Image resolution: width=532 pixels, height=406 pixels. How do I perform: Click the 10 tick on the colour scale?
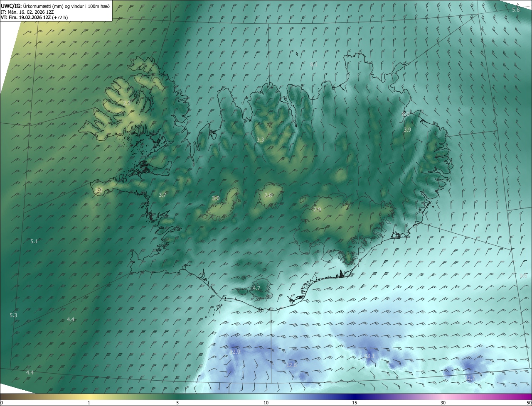click(x=266, y=403)
